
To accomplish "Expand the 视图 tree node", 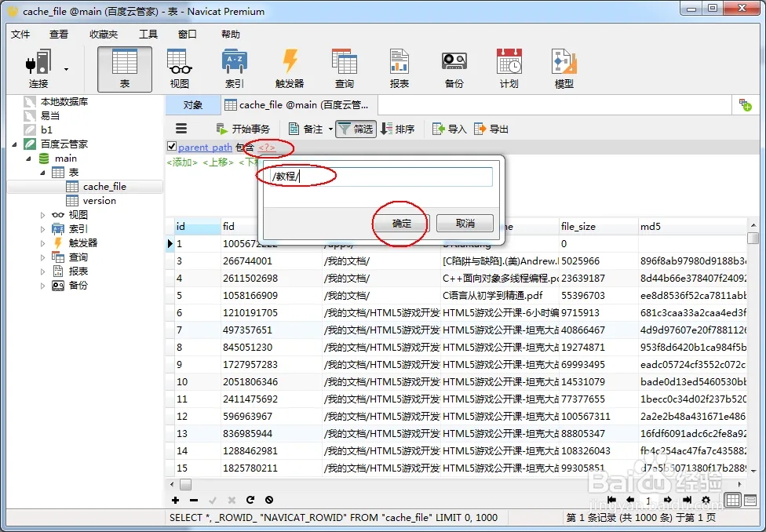I will pos(43,215).
